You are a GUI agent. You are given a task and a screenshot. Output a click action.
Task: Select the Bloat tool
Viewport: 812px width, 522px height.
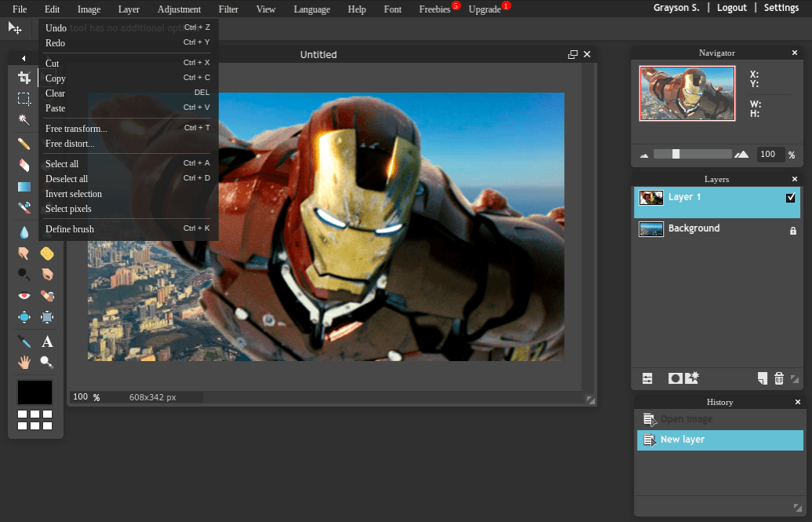24,316
